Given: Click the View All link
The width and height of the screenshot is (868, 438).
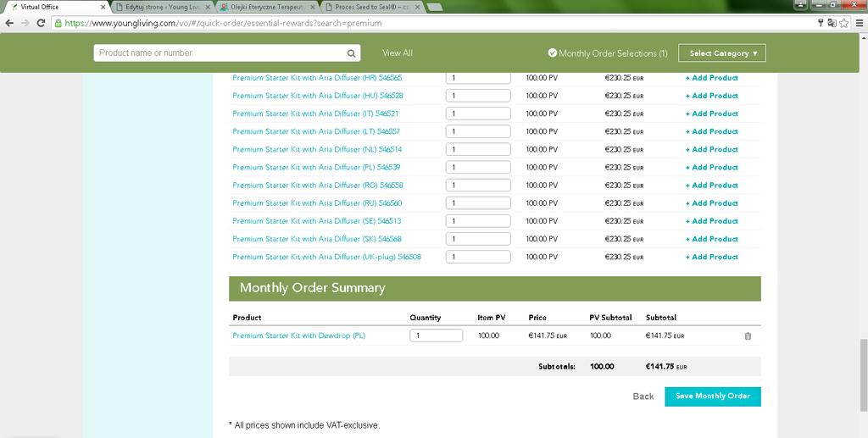Looking at the screenshot, I should [398, 53].
